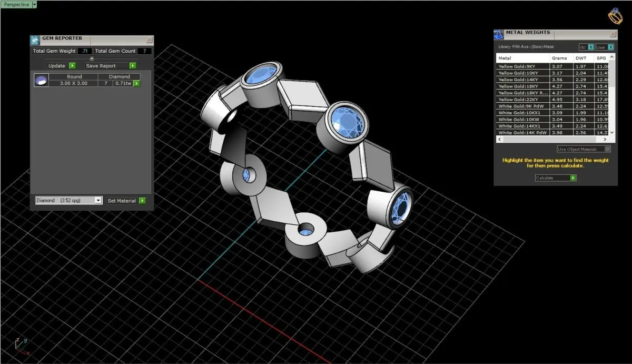The image size is (632, 364).
Task: Click the Calculate button label
Action: pos(552,178)
